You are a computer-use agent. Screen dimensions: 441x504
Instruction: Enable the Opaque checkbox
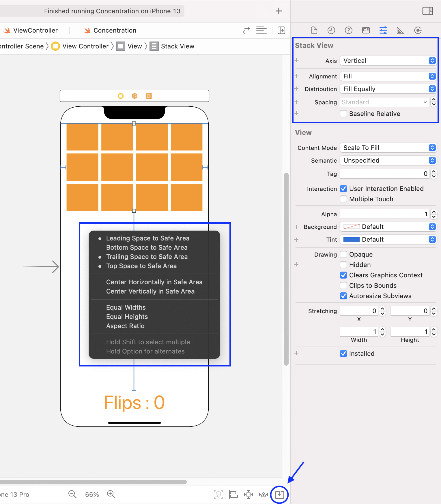click(x=343, y=254)
